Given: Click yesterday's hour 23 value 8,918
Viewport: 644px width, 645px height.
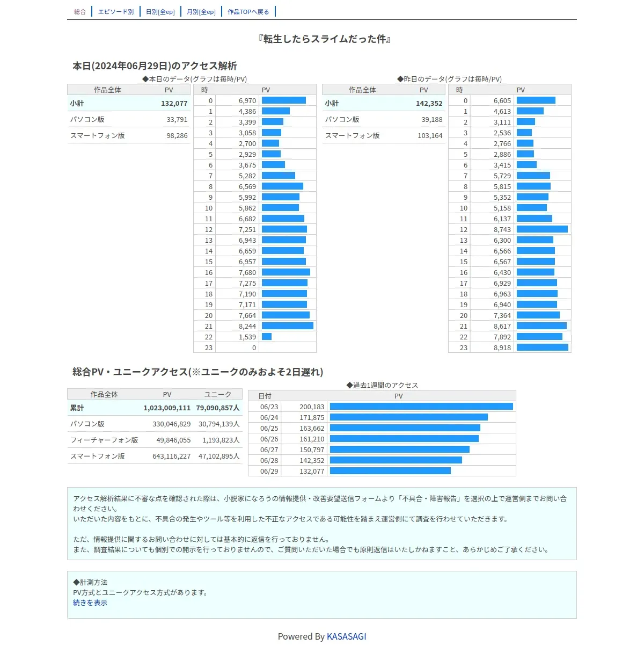Looking at the screenshot, I should tap(502, 347).
